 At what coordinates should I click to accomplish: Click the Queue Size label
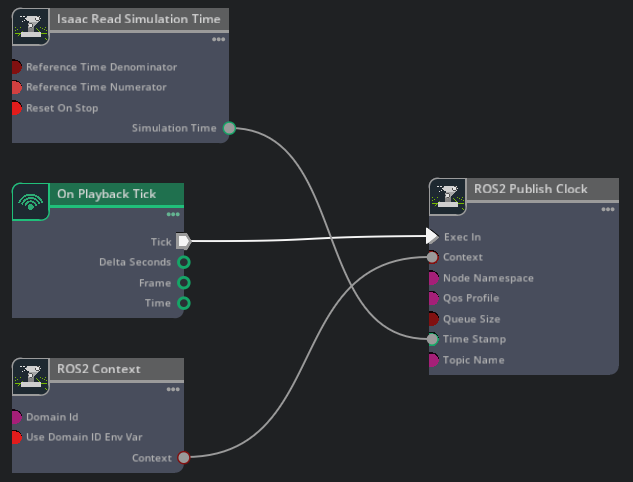(472, 319)
